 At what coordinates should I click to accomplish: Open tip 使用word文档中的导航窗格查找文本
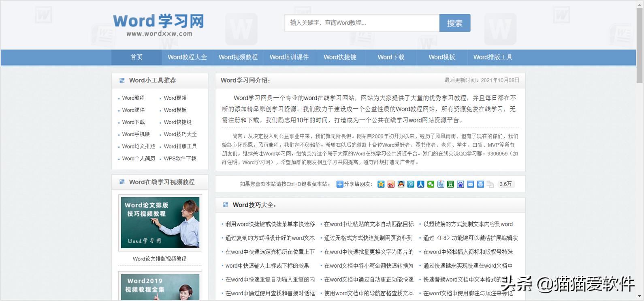[369, 293]
